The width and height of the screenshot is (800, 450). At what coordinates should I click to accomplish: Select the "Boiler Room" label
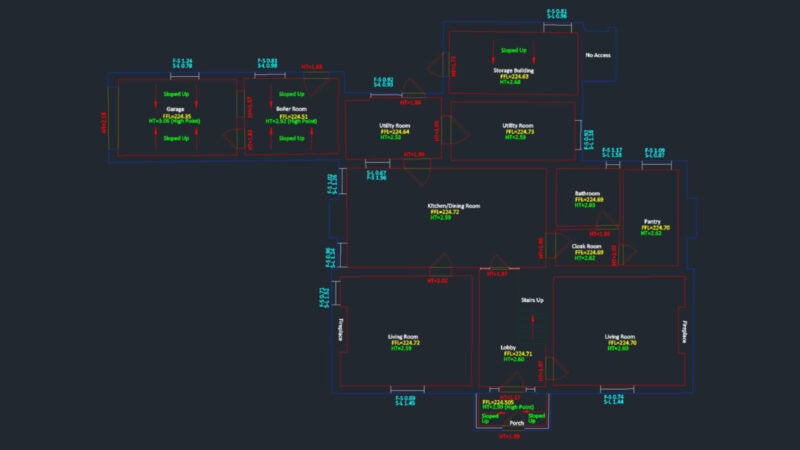click(291, 109)
